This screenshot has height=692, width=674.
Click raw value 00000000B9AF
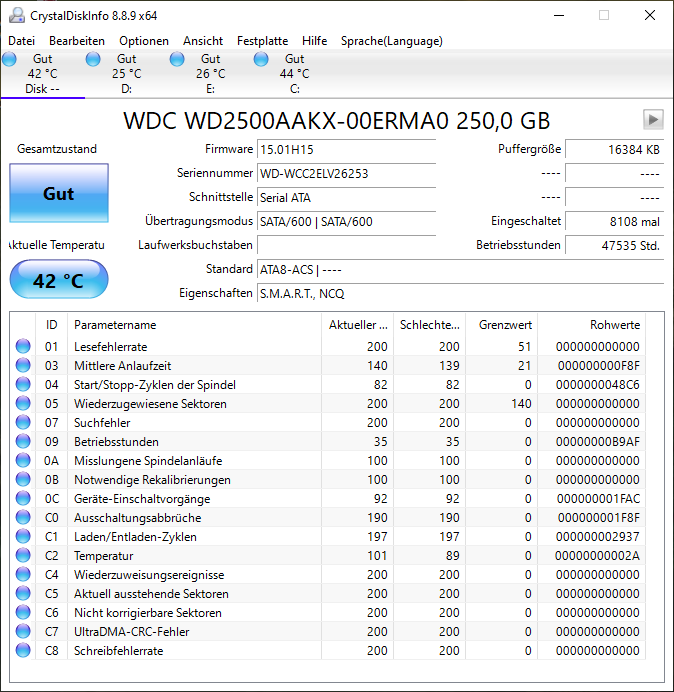tap(597, 442)
